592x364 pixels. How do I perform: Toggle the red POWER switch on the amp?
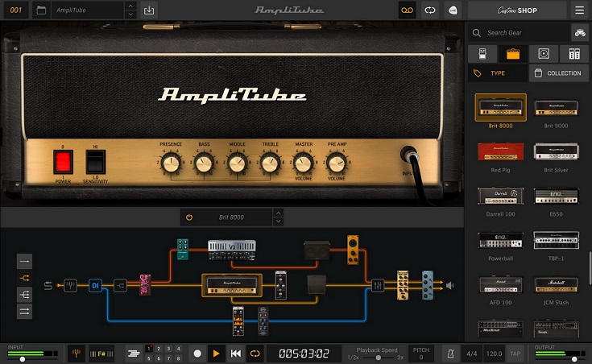(x=63, y=162)
